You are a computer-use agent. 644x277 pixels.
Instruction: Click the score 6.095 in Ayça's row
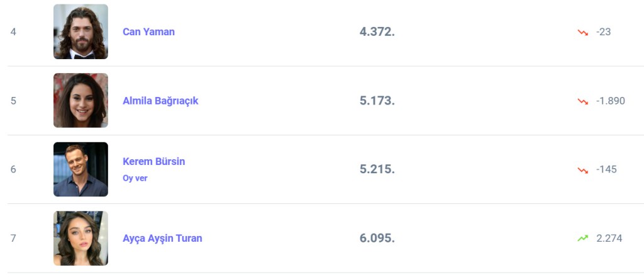point(377,238)
